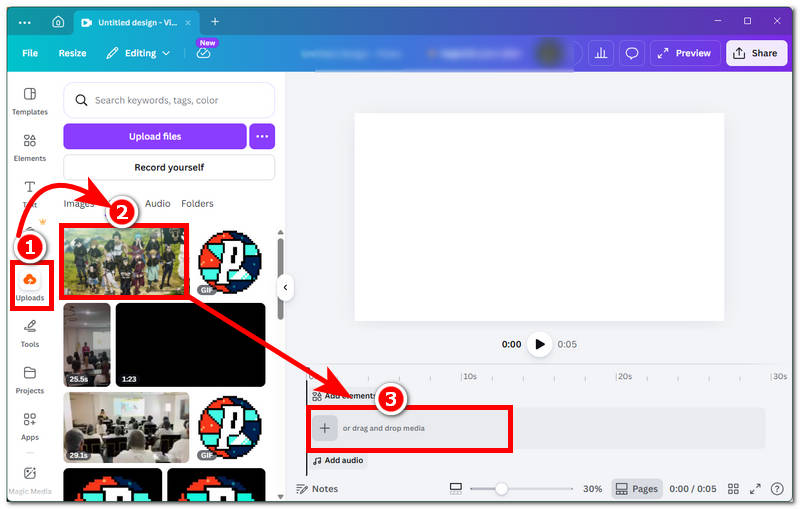Click the Upload files button

pyautogui.click(x=155, y=136)
